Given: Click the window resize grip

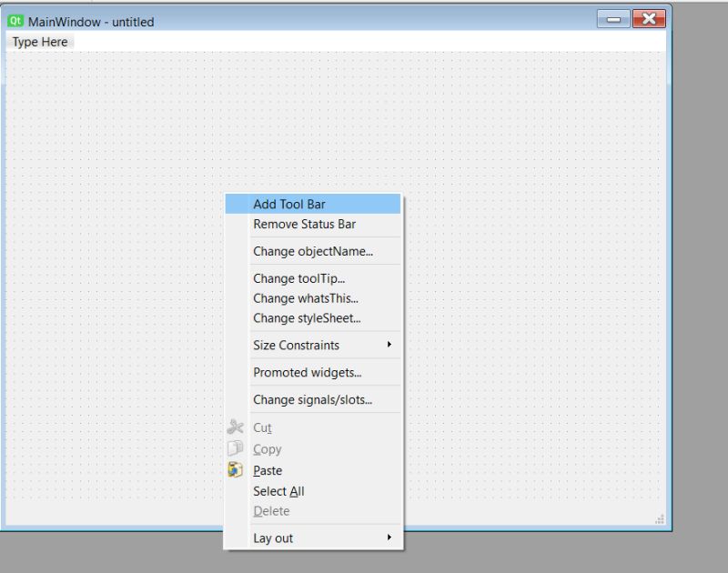Looking at the screenshot, I should pos(659,519).
